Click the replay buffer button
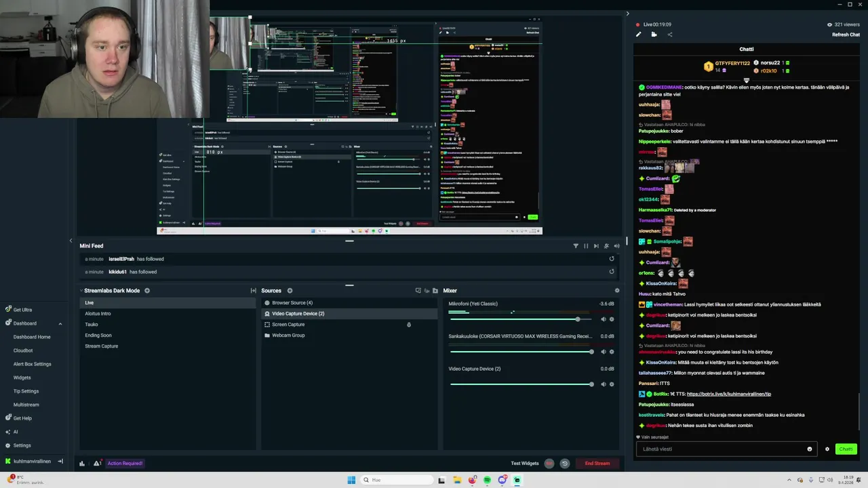The image size is (868, 488). click(x=564, y=464)
